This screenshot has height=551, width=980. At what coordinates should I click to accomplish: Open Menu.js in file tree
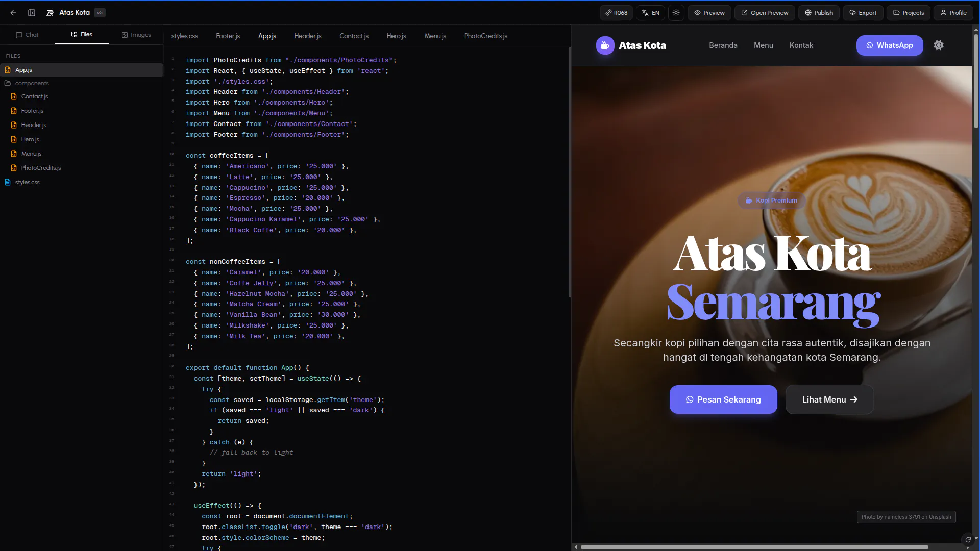(81, 154)
